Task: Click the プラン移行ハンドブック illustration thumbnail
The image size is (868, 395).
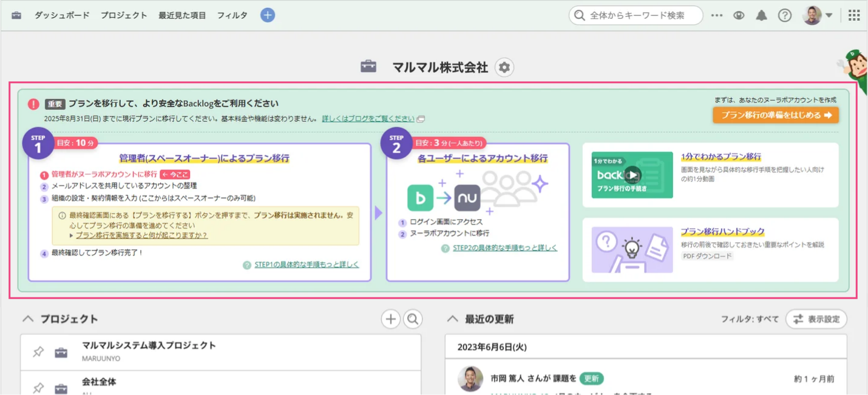Action: tap(632, 250)
